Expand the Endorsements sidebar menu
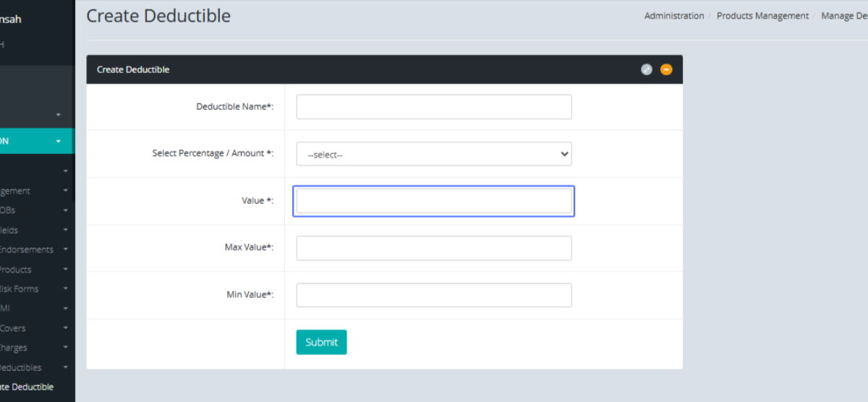 pos(26,249)
